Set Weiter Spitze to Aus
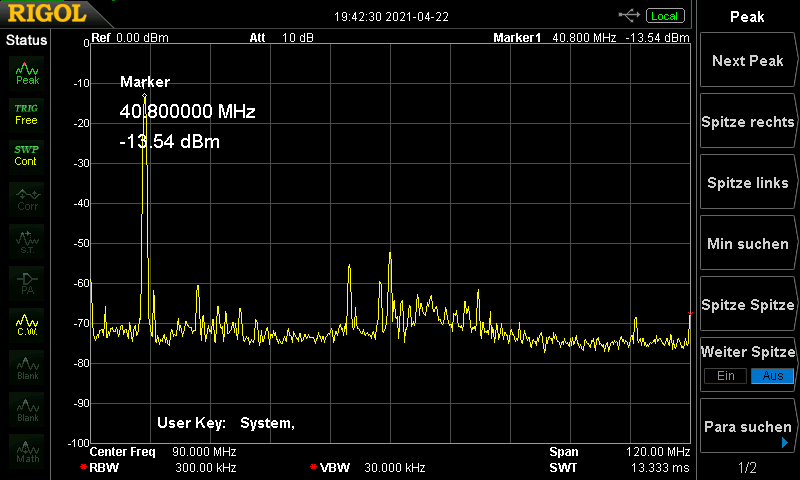Viewport: 800px width, 480px height. [x=772, y=376]
